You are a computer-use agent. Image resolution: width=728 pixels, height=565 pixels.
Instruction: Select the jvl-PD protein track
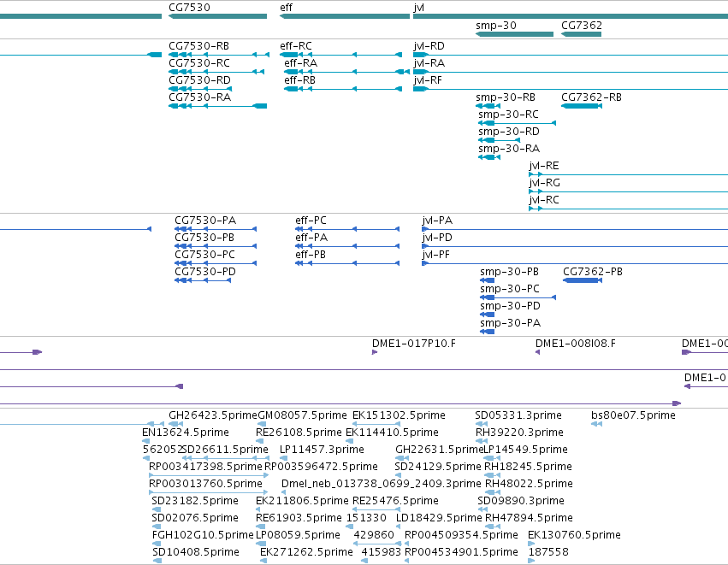point(575,246)
